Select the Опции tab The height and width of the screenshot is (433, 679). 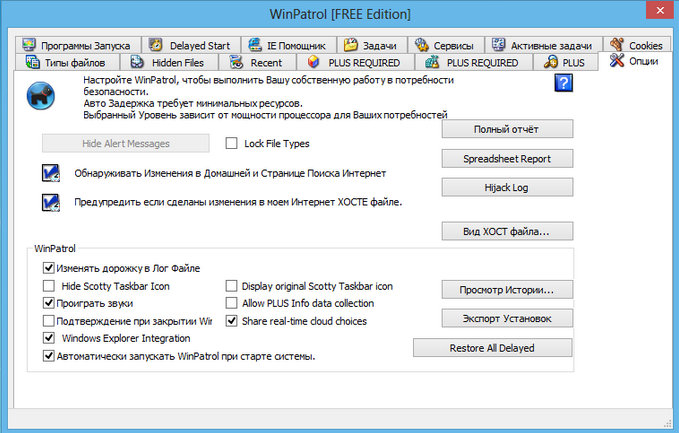tap(635, 61)
